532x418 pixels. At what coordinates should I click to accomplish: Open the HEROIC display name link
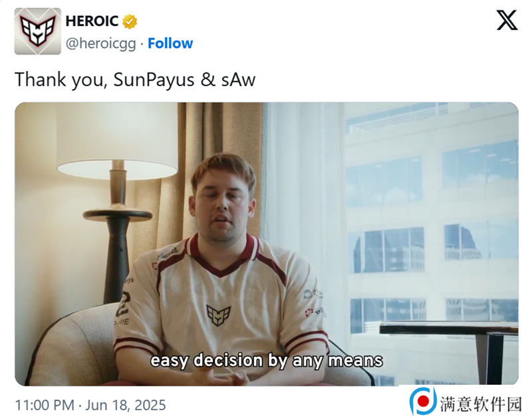point(92,21)
